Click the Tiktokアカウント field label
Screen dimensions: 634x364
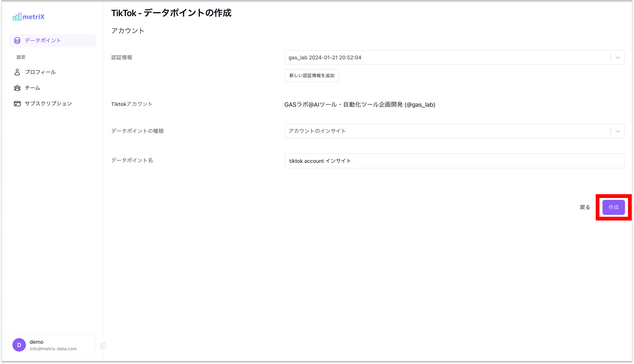click(x=132, y=104)
